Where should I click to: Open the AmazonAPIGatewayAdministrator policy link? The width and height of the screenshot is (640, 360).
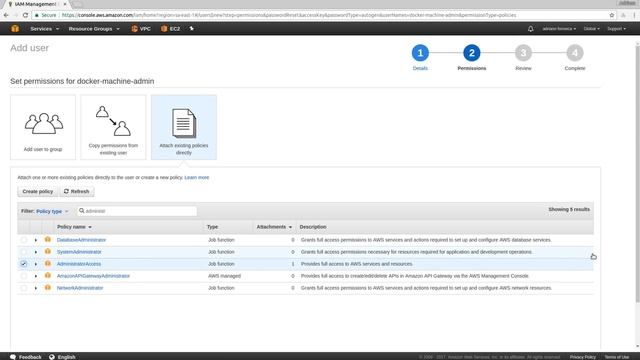(93, 276)
